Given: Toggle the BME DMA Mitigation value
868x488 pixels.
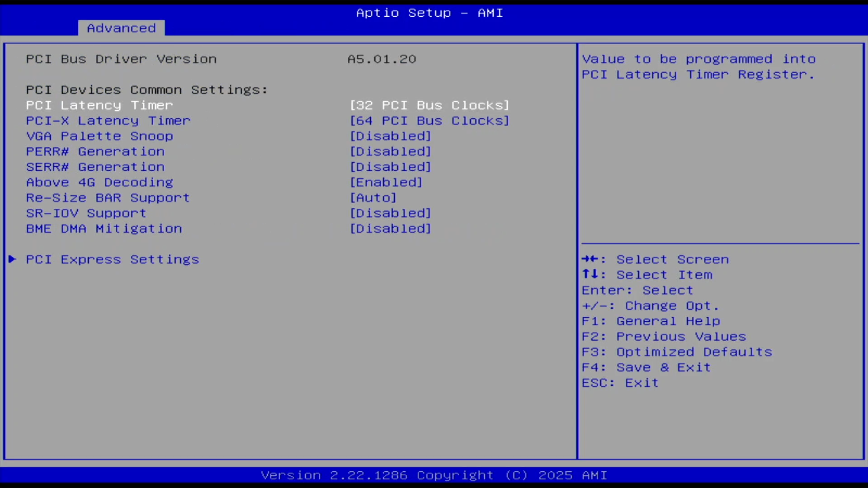Looking at the screenshot, I should 390,228.
